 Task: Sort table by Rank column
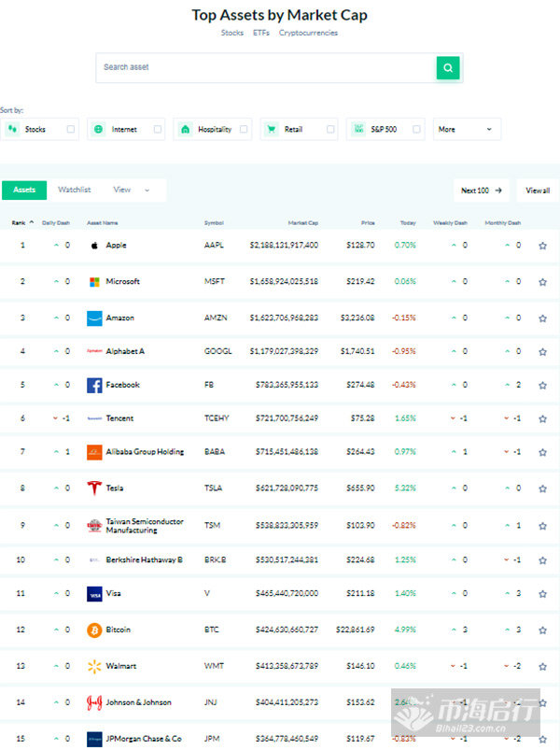22,223
